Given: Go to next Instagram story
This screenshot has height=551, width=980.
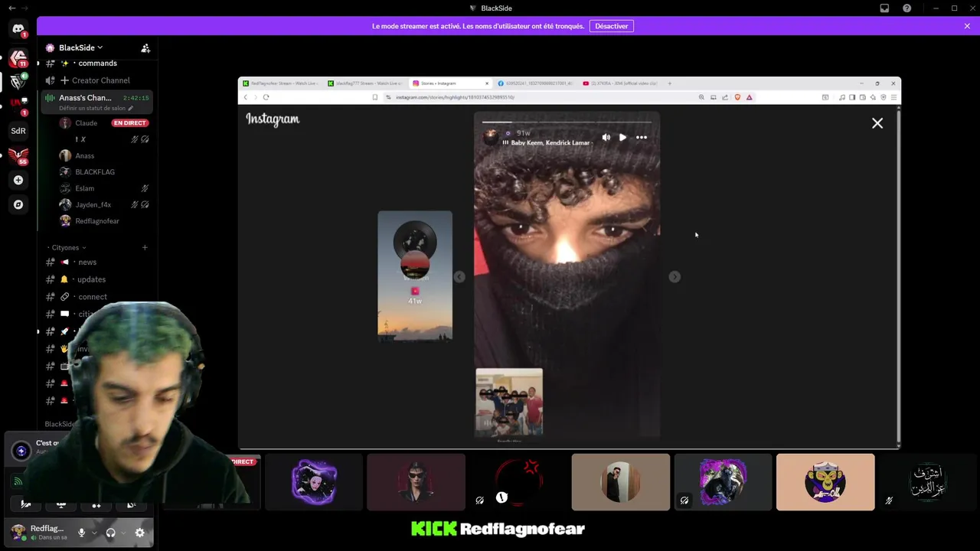Looking at the screenshot, I should pyautogui.click(x=675, y=277).
